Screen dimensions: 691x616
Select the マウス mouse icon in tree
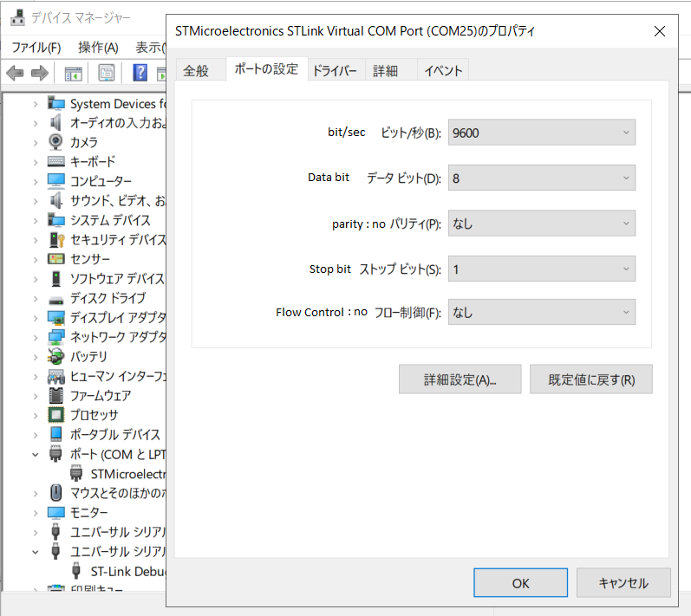click(x=56, y=493)
